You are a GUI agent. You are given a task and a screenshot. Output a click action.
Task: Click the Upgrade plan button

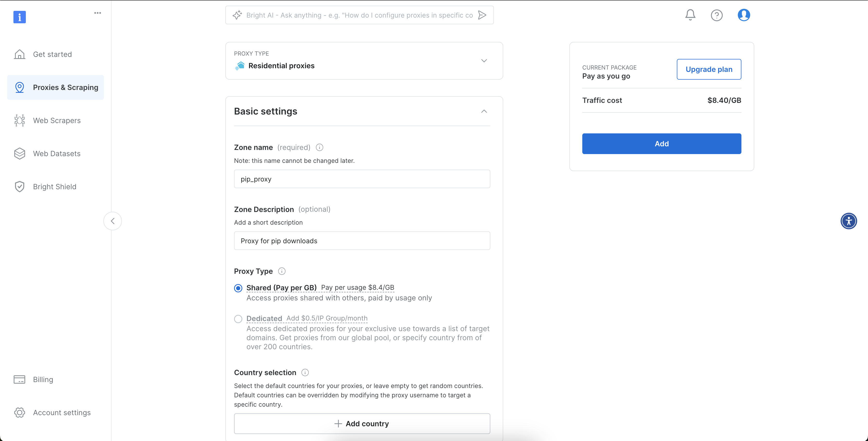[709, 70]
